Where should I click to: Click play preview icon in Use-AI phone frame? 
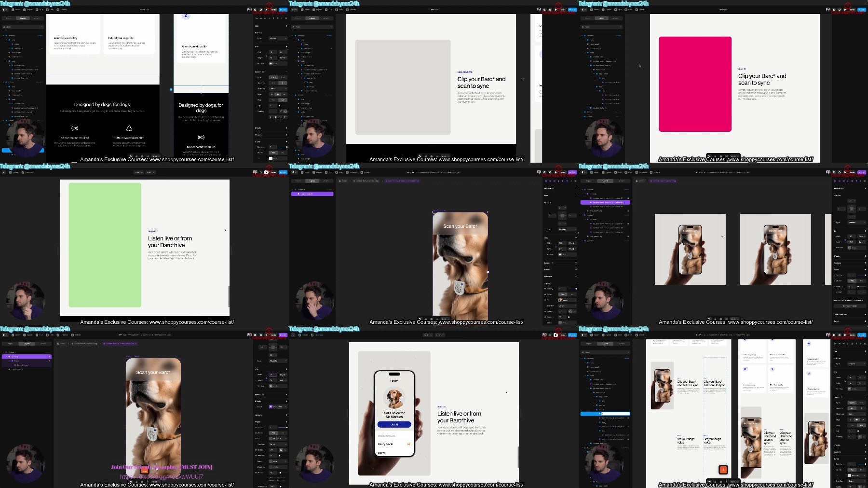[556, 335]
